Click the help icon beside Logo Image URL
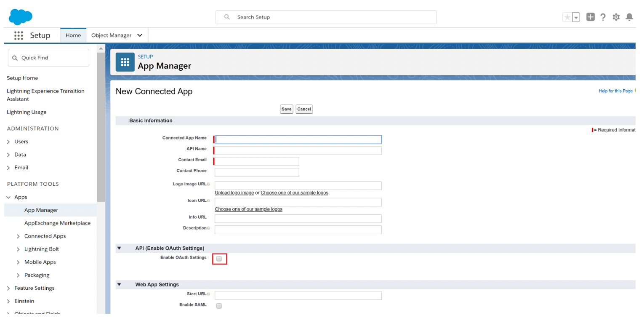 (209, 184)
